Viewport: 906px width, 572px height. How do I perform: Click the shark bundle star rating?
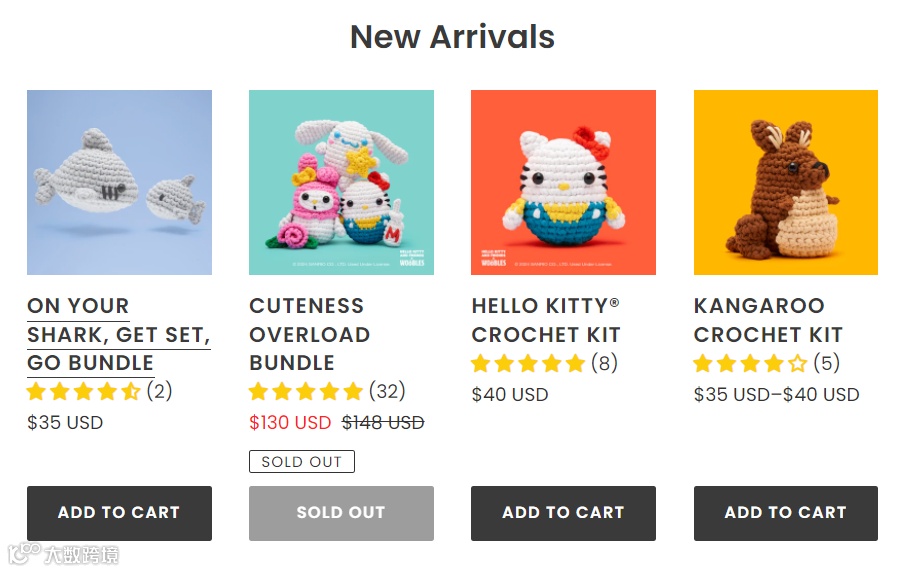pos(84,391)
